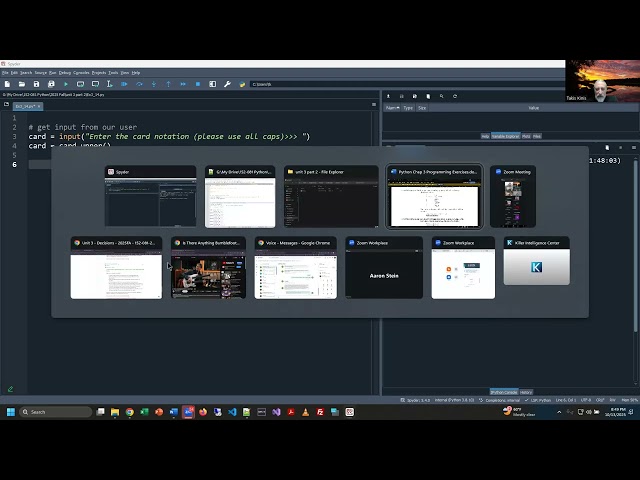Save all files toolbar icon
This screenshot has width=640, height=480.
point(51,84)
